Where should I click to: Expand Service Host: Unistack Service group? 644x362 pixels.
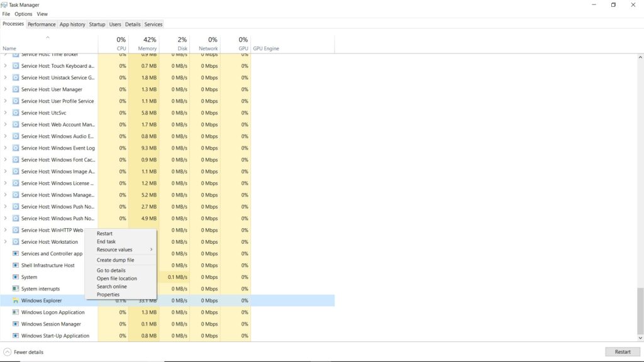click(x=5, y=77)
